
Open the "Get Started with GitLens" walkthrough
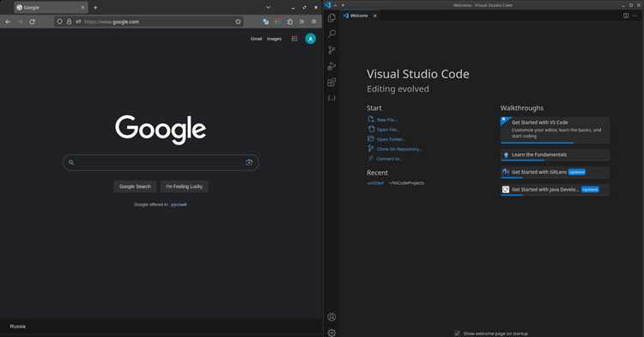tap(555, 172)
